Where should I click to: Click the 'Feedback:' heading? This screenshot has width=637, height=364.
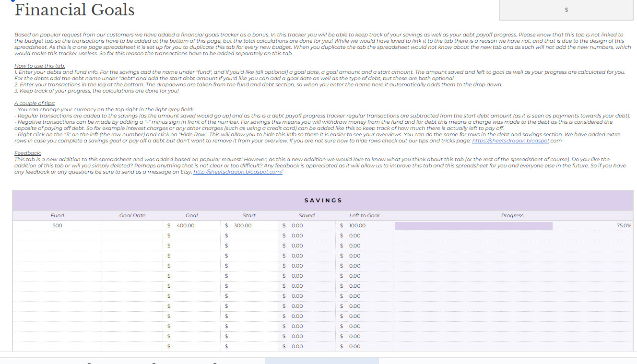[27, 153]
